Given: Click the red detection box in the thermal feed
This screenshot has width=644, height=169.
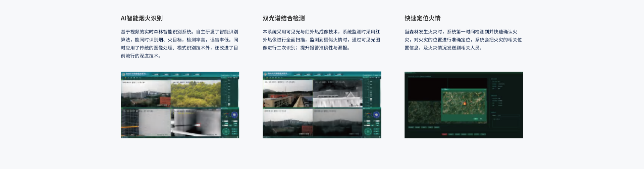Looking at the screenshot, I should pos(198,124).
